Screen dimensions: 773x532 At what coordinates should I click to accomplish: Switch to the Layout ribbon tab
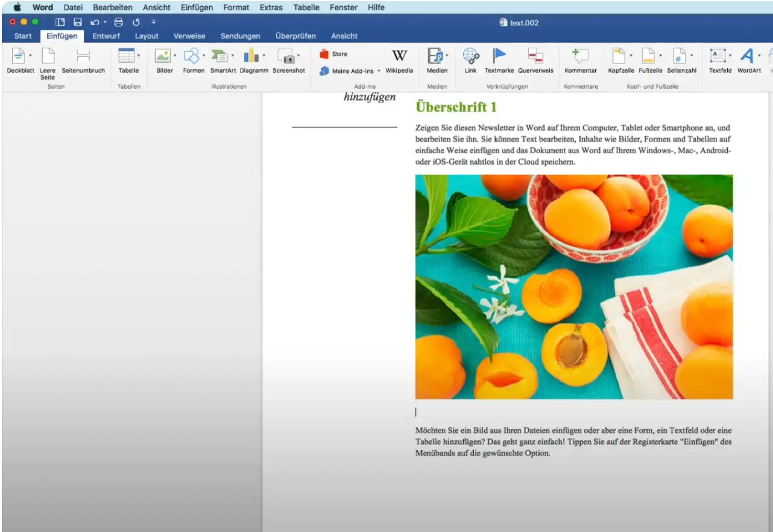(x=147, y=36)
